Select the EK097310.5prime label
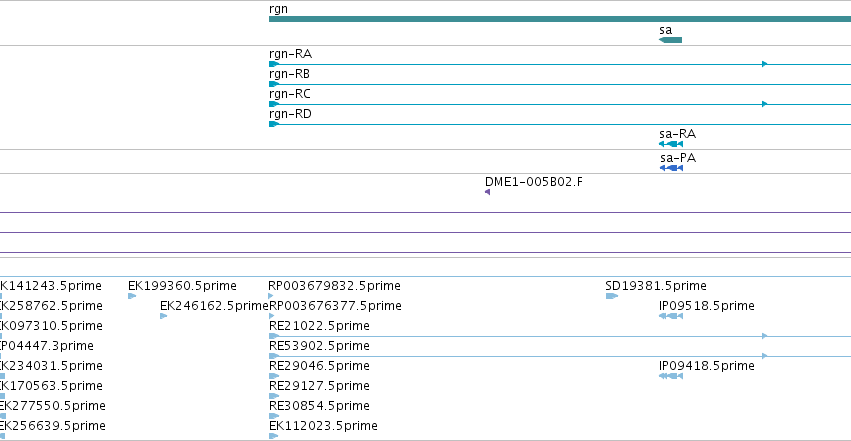 [51, 326]
